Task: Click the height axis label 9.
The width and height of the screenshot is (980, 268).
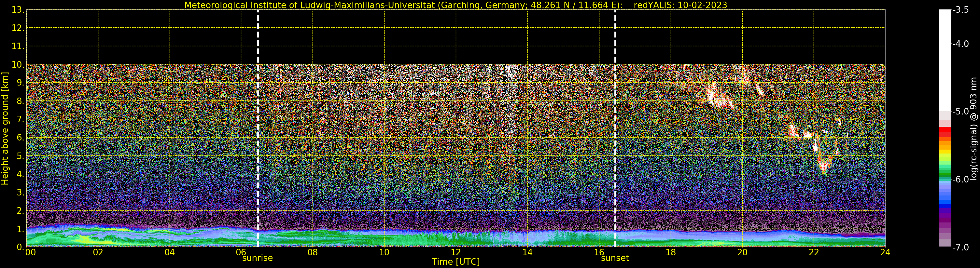Action: tap(20, 83)
